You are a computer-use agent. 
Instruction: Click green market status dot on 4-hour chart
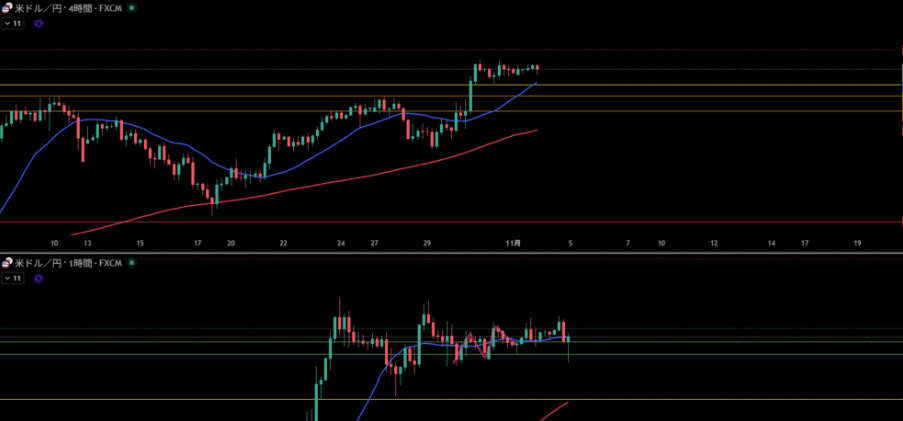pyautogui.click(x=133, y=8)
